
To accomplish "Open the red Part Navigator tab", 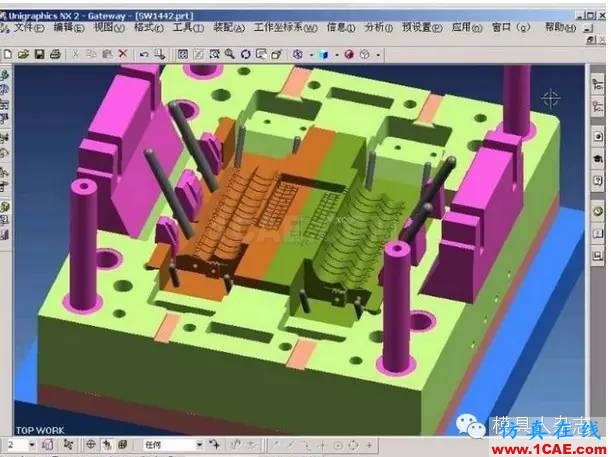I will coord(597,106).
